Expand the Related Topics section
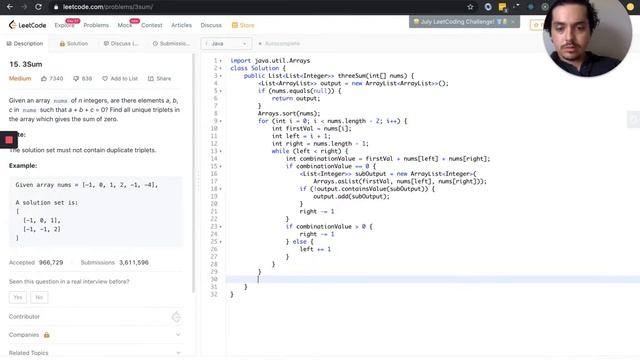 click(178, 353)
